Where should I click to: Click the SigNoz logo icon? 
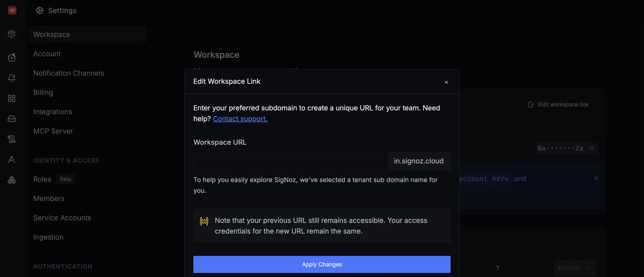click(12, 10)
